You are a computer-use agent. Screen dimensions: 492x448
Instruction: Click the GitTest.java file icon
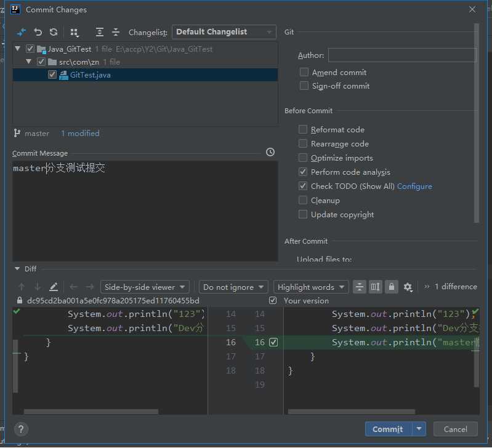click(63, 75)
